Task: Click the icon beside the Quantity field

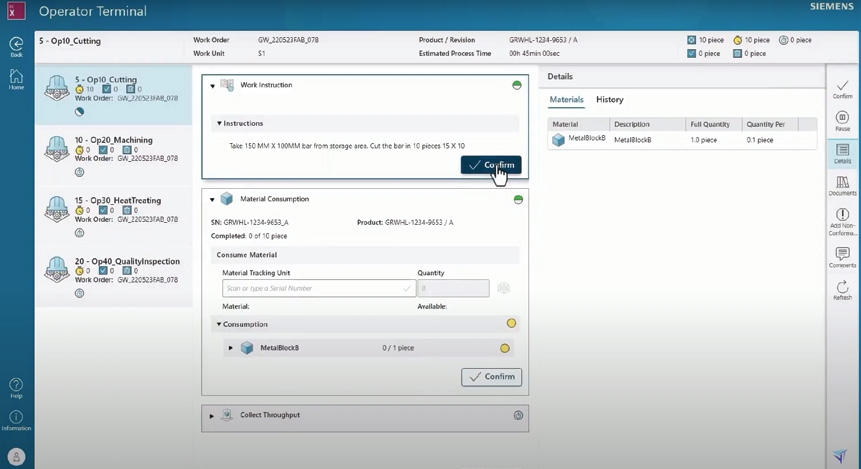Action: pos(504,288)
